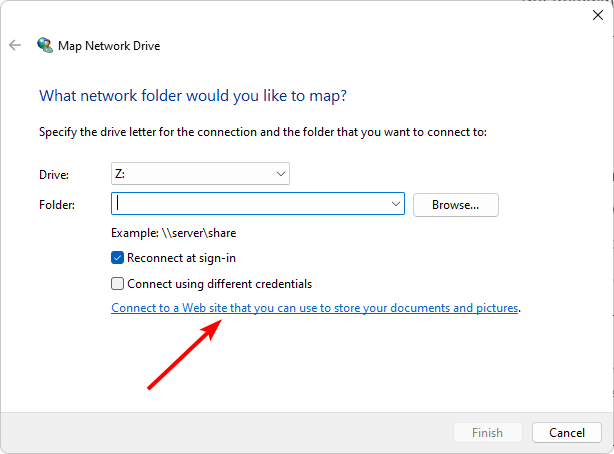
Task: Click the Drive: field label
Action: tap(54, 175)
